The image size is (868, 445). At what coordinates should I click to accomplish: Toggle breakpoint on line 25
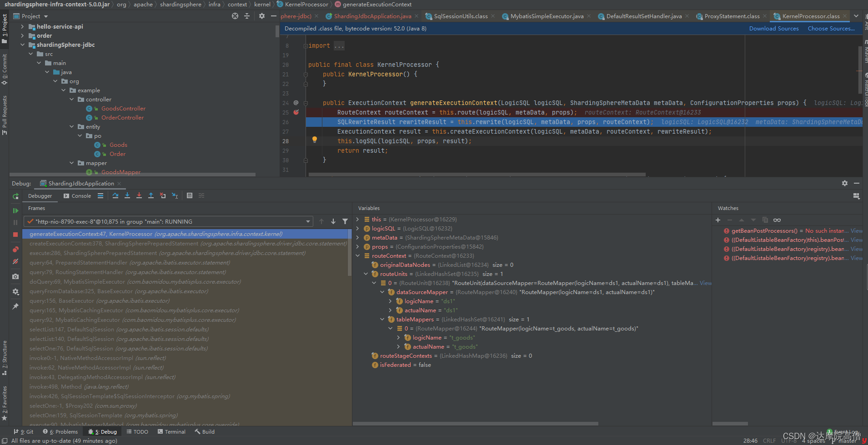(x=296, y=112)
